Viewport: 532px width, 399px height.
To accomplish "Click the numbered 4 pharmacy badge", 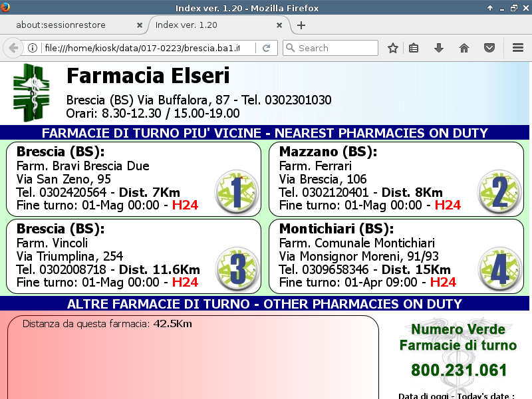I will pyautogui.click(x=499, y=268).
